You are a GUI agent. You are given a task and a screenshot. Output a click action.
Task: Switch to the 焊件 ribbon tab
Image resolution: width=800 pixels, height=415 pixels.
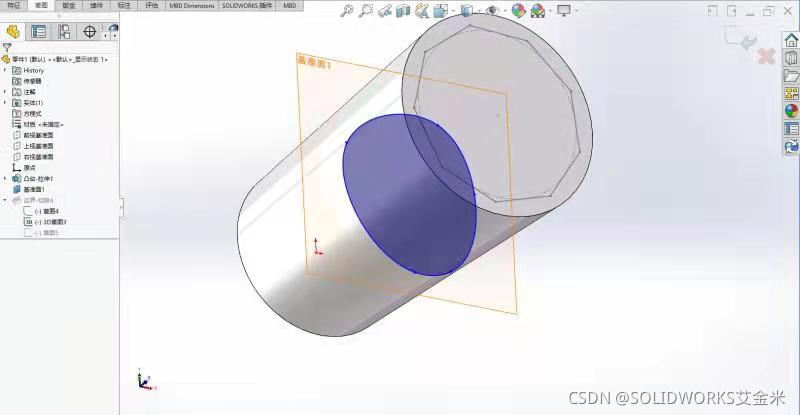(96, 5)
